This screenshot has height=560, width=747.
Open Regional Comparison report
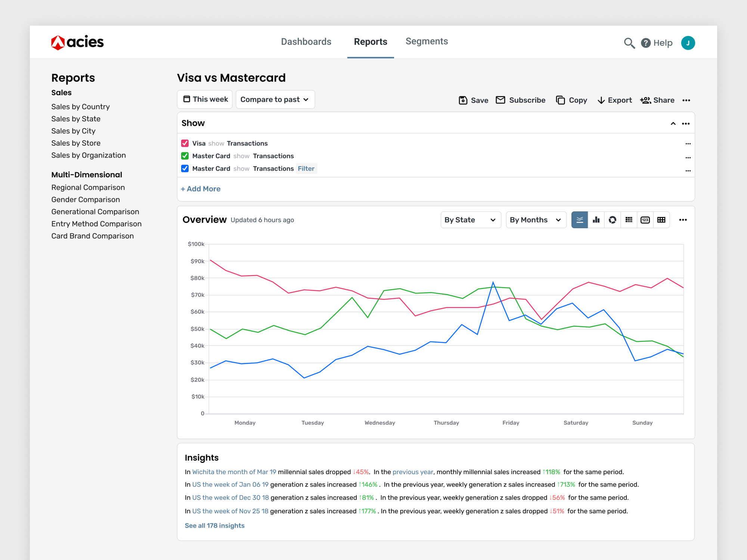(88, 187)
